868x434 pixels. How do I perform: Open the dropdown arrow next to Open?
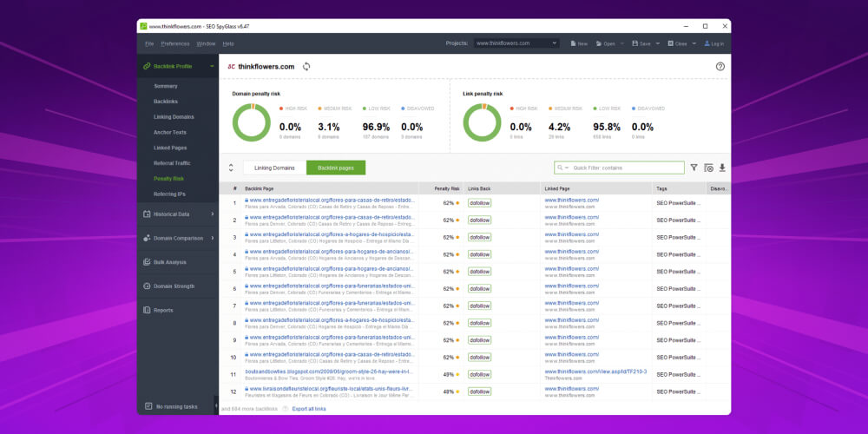[622, 43]
